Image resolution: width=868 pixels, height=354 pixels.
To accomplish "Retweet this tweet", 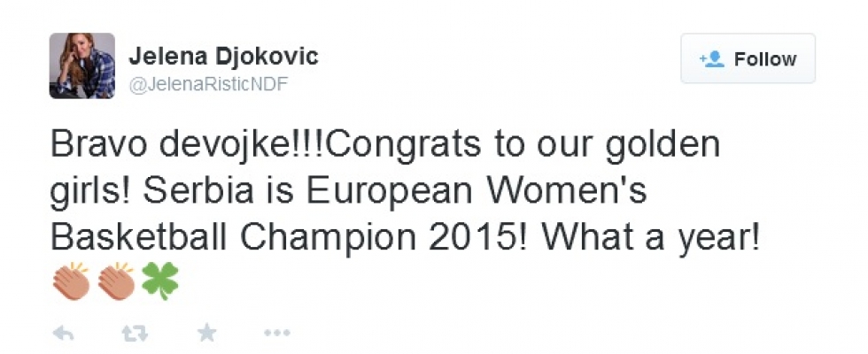I will point(134,333).
